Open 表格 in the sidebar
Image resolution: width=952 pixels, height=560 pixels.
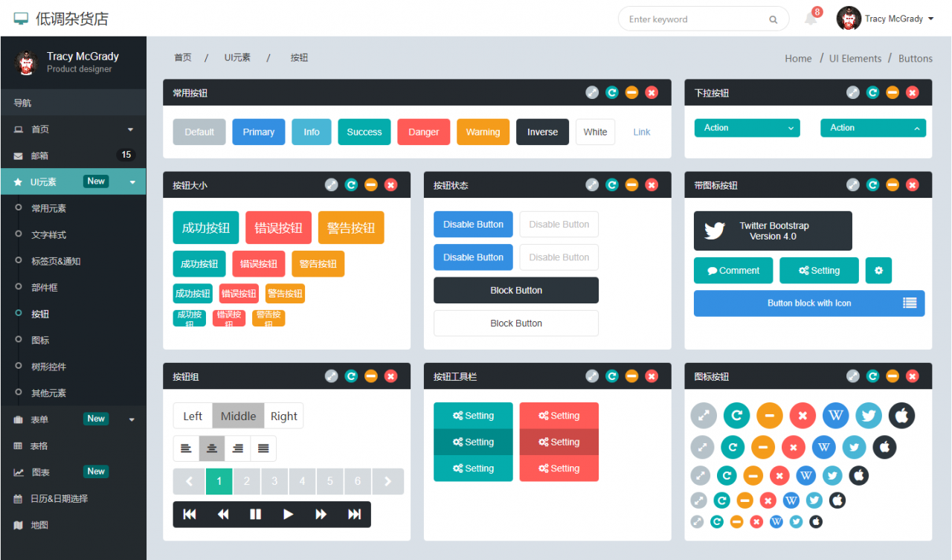(x=73, y=446)
